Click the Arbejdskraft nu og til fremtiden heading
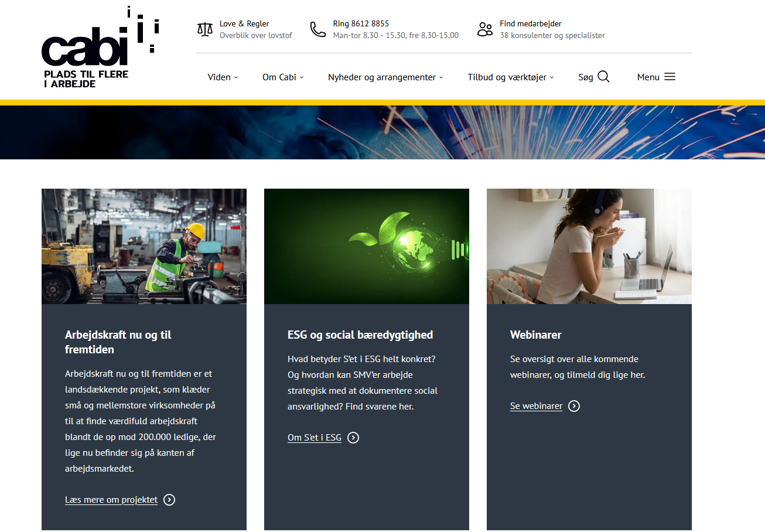Viewport: 765px width, 532px height. (x=118, y=342)
